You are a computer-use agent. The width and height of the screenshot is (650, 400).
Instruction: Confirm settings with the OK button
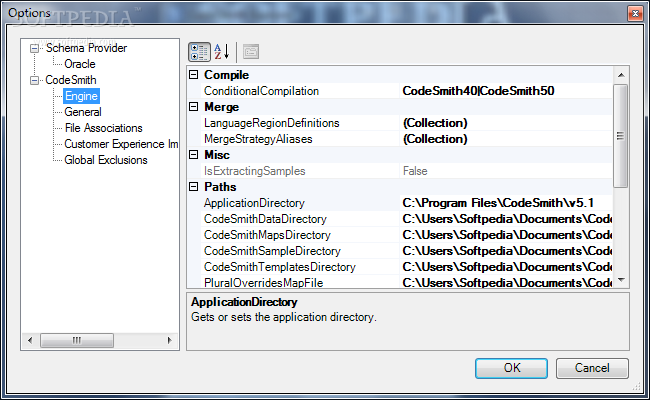(511, 368)
